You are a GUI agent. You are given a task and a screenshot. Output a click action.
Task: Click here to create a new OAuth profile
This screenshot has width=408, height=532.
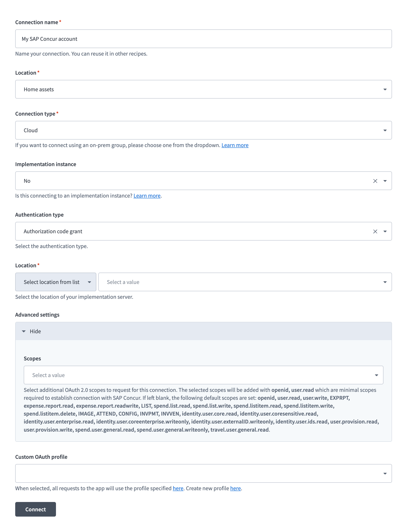tap(235, 488)
